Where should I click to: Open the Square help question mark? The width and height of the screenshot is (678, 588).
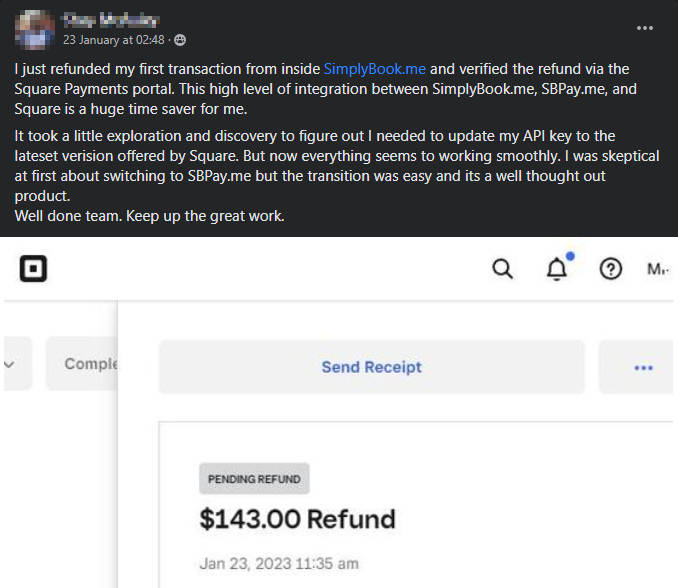611,269
